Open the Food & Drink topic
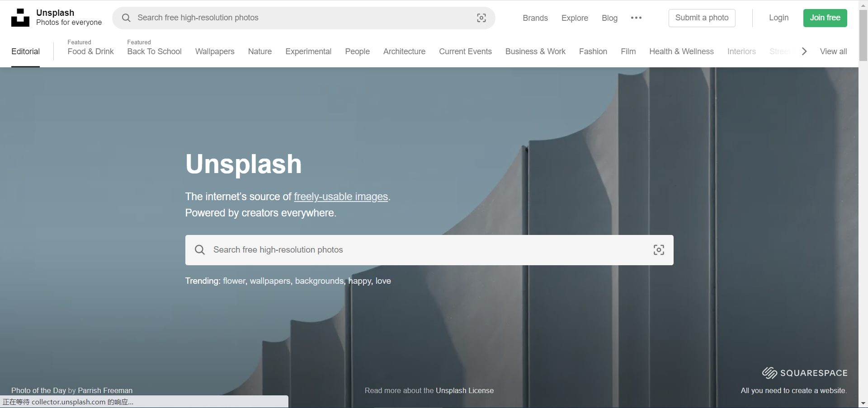The width and height of the screenshot is (868, 408). 90,52
